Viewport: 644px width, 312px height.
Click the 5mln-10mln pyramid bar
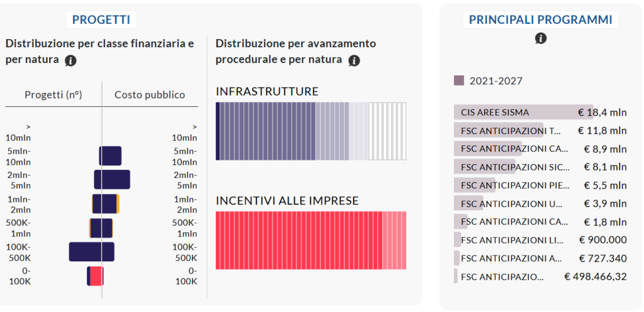click(x=110, y=155)
